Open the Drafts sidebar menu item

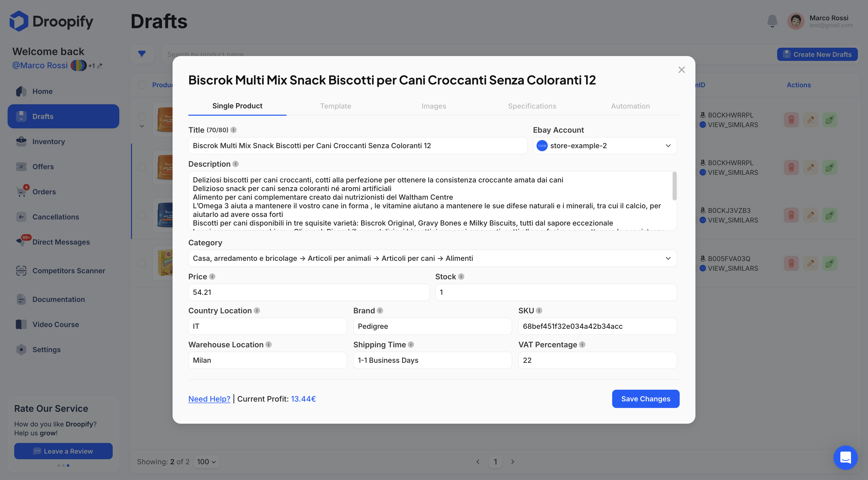coord(63,116)
